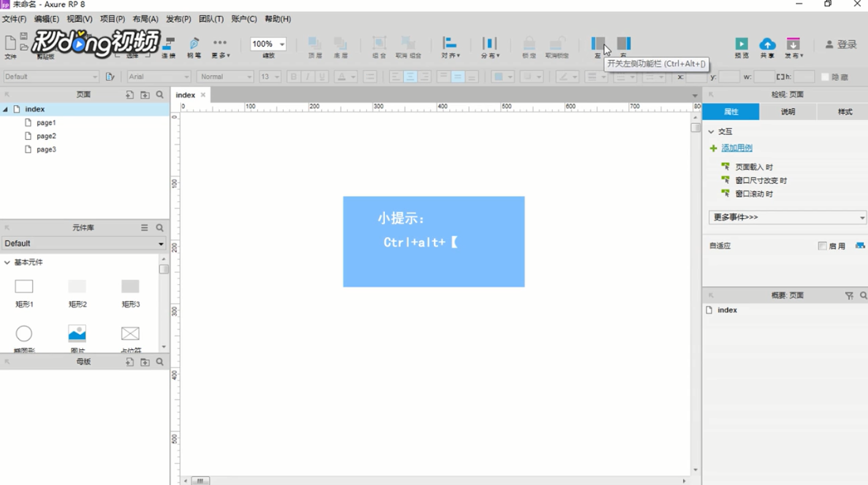Viewport: 868px width, 485px height.
Task: Enable the adaptive (启用) checkbox
Action: (x=822, y=246)
